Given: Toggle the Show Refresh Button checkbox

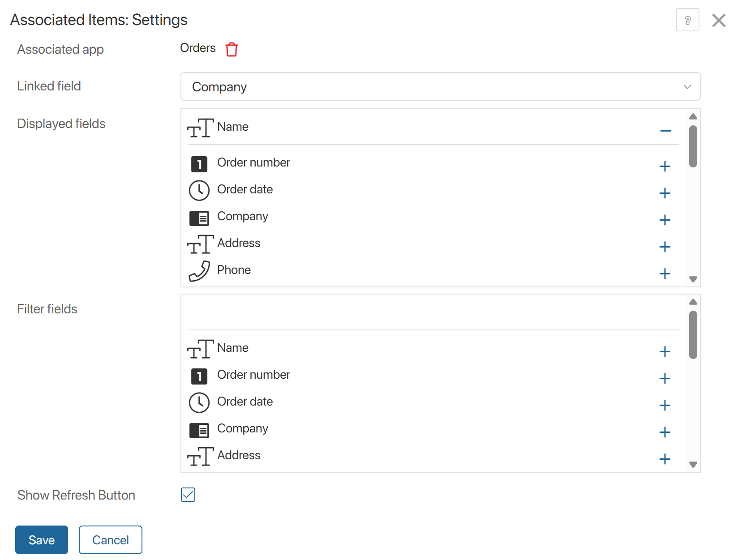Looking at the screenshot, I should point(188,495).
